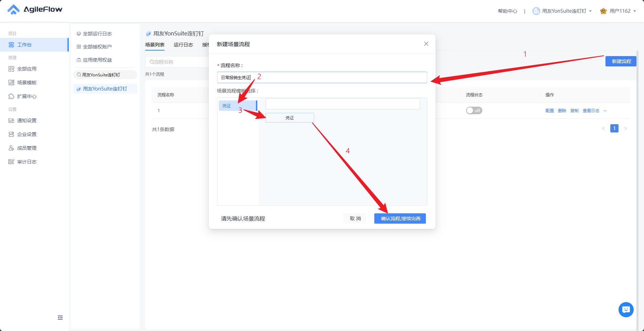Open 审计日志 in the sidebar
Screen dimensions: 644x331
[27, 162]
